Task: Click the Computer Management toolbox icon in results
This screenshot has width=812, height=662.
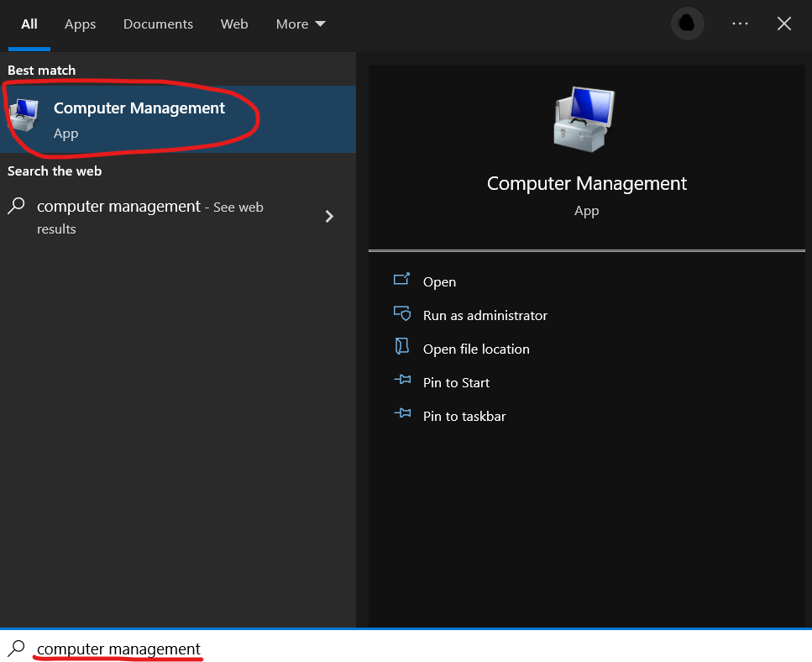Action: point(24,115)
